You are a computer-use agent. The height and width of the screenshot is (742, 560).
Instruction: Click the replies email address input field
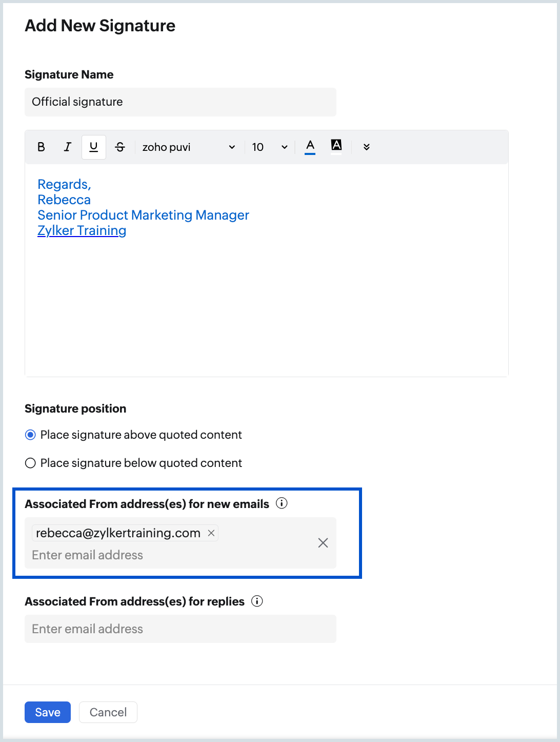(180, 629)
